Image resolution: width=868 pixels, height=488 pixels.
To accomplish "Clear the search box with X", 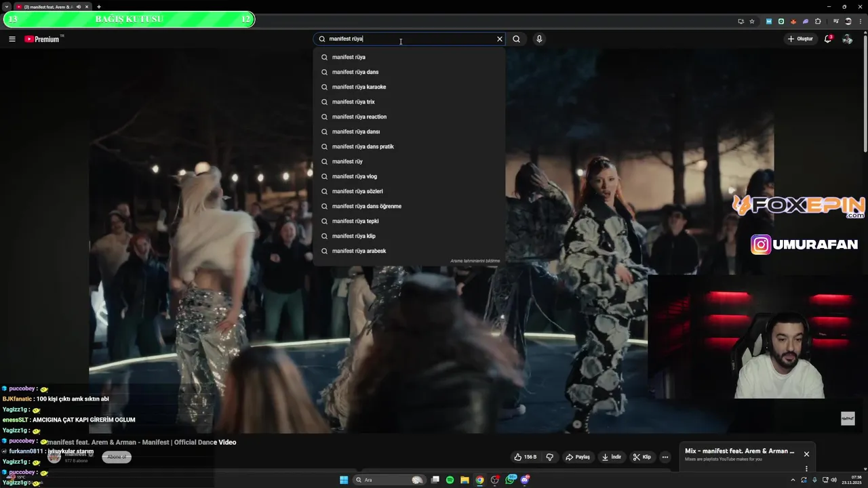I will coord(500,39).
